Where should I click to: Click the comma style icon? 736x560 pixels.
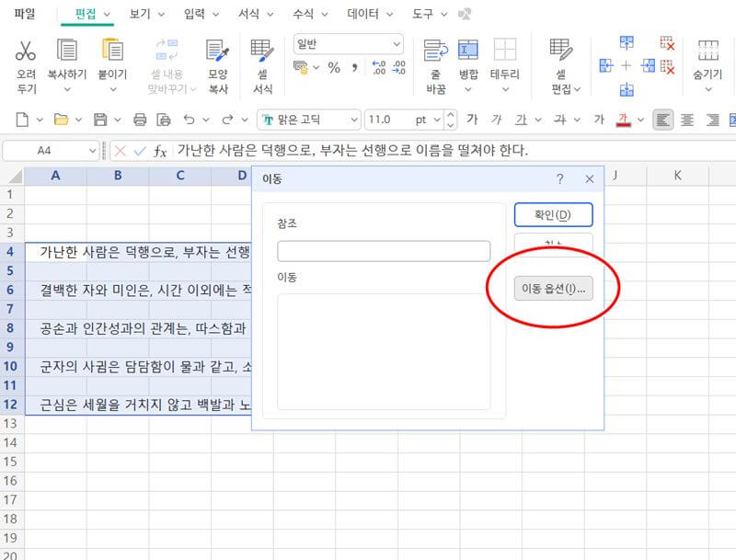coord(355,67)
